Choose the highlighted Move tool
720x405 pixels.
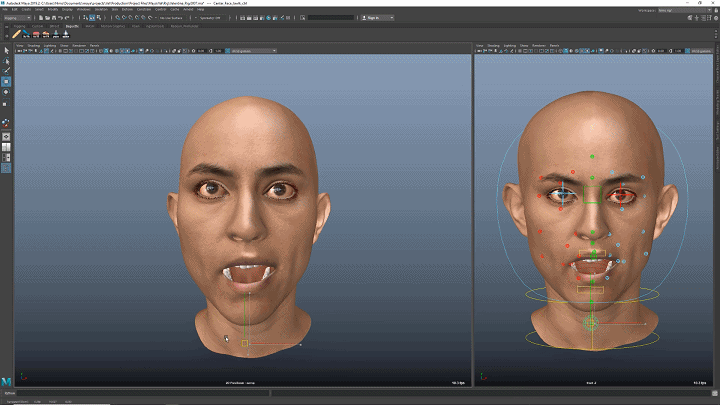(x=6, y=82)
